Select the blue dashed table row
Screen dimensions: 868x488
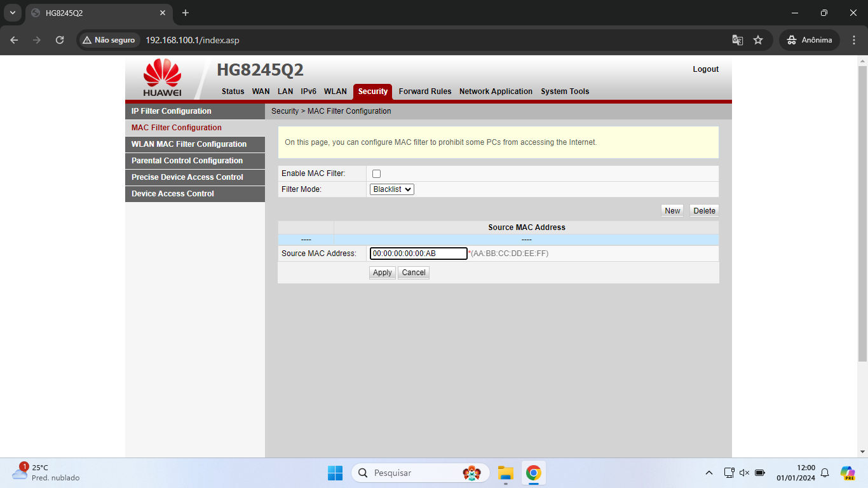point(498,240)
